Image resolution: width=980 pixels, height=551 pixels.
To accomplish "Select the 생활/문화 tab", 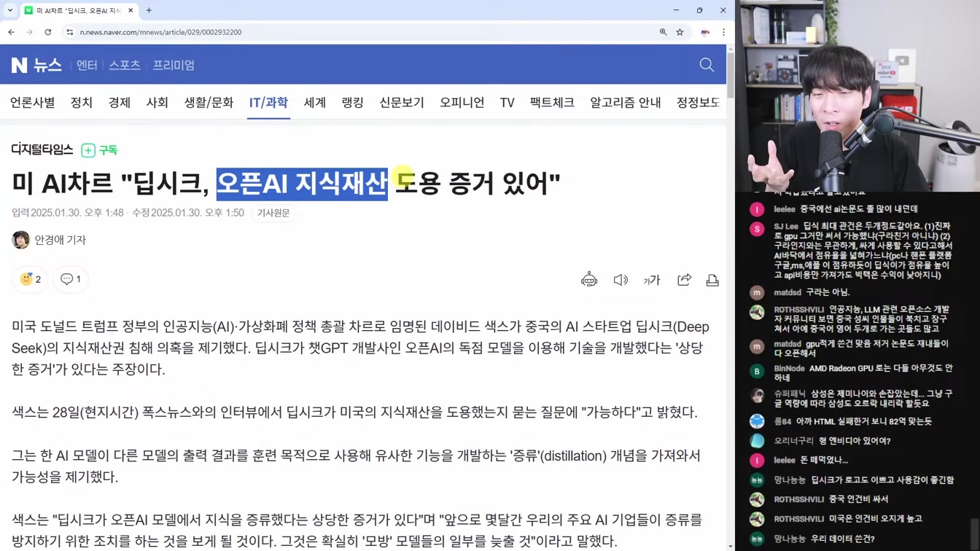I will point(209,103).
